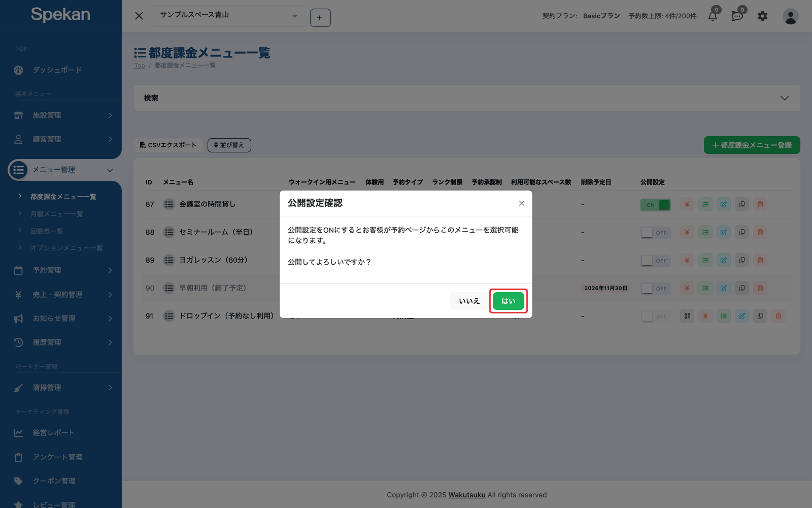Viewport: 812px width, 508px height.
Task: Expand the 検索 panel
Action: point(467,98)
